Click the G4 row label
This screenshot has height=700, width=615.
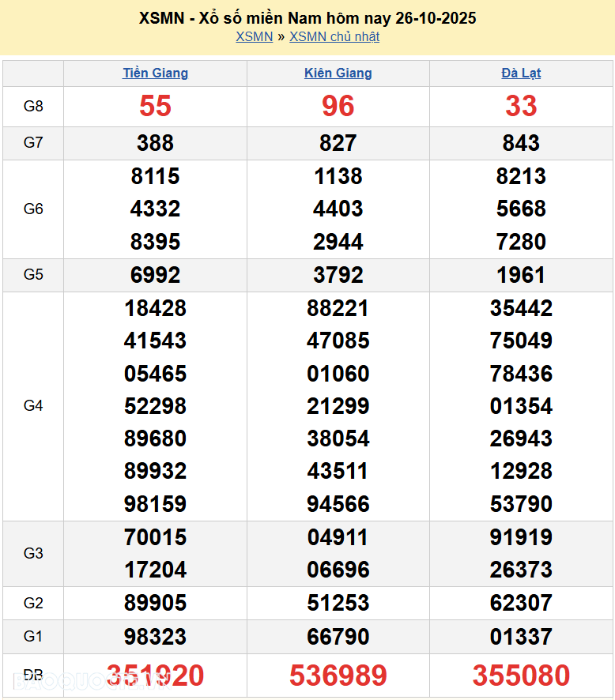33,406
